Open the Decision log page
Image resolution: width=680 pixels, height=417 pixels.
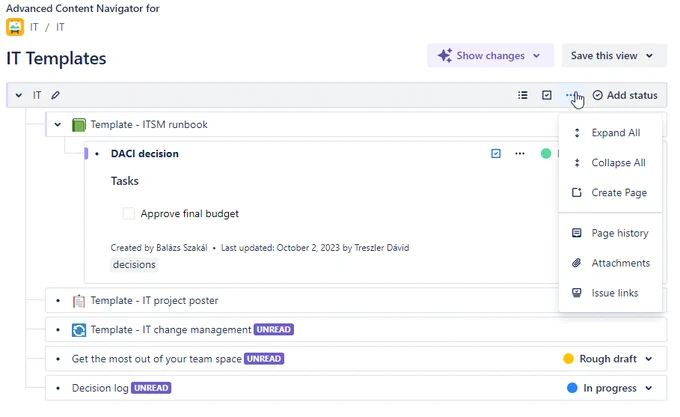point(100,388)
